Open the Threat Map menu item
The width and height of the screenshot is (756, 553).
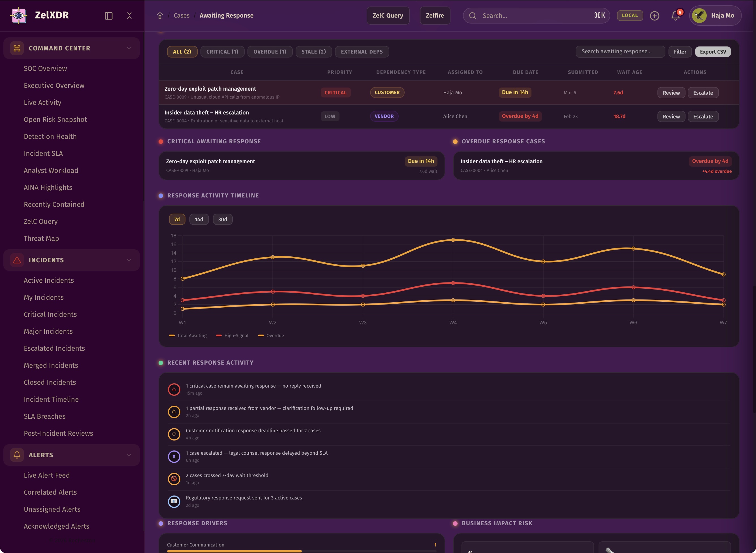(x=41, y=238)
